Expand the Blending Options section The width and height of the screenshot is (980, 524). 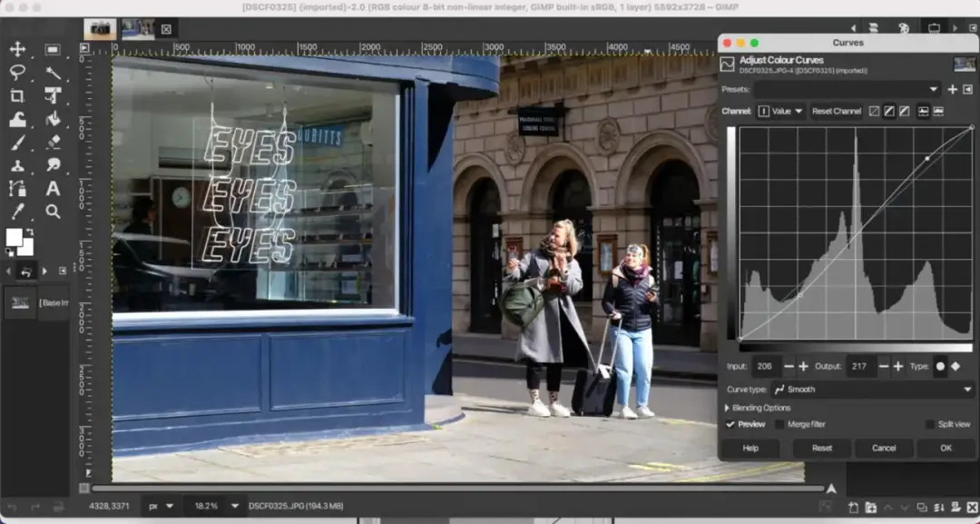728,408
